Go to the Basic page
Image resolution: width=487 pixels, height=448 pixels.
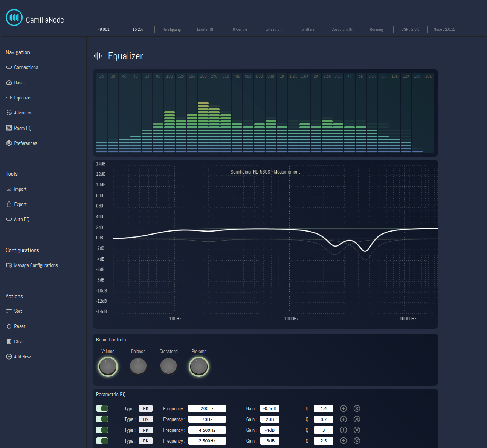pos(19,82)
